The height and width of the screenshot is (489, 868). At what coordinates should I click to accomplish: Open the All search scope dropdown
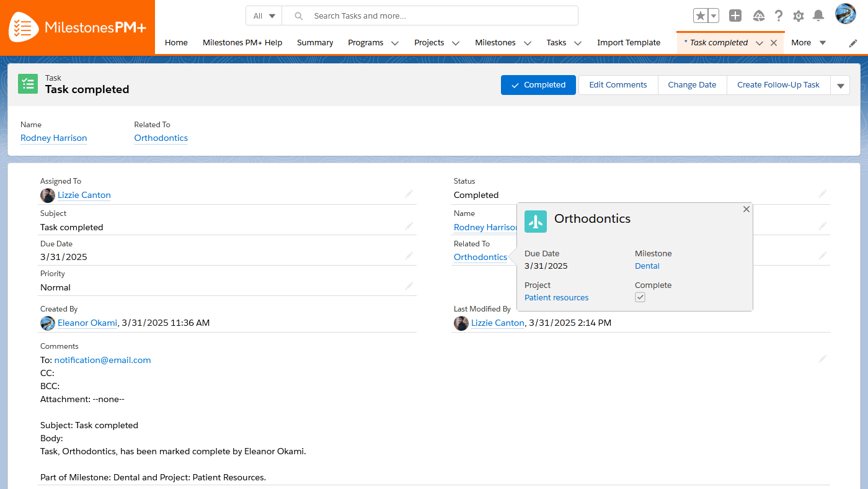[264, 16]
